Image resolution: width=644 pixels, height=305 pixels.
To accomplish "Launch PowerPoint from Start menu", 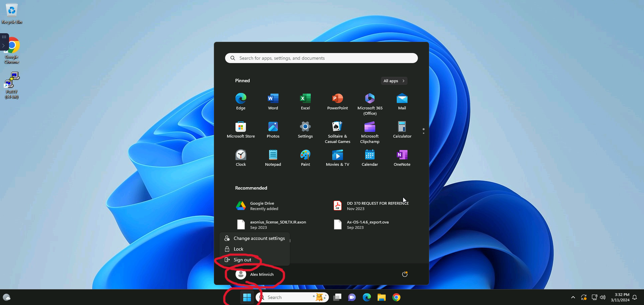I will [x=338, y=102].
